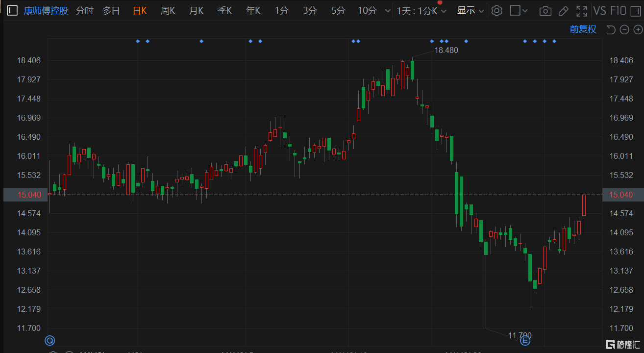Click the 康师傅控股 stock name
The image size is (644, 353).
46,11
